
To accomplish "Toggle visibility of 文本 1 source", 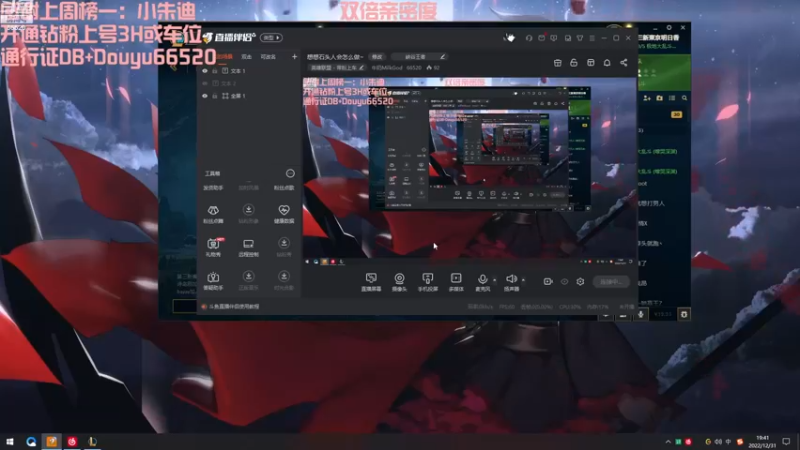I will 205,71.
